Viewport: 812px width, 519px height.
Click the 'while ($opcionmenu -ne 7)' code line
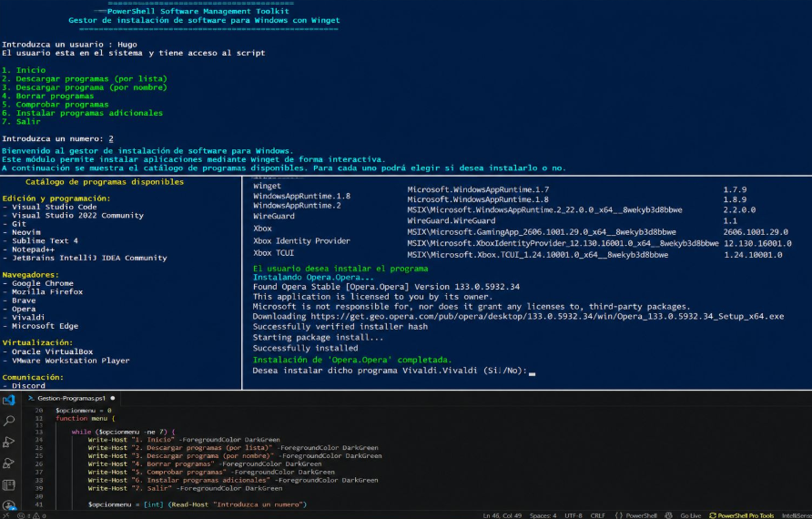[x=123, y=432]
